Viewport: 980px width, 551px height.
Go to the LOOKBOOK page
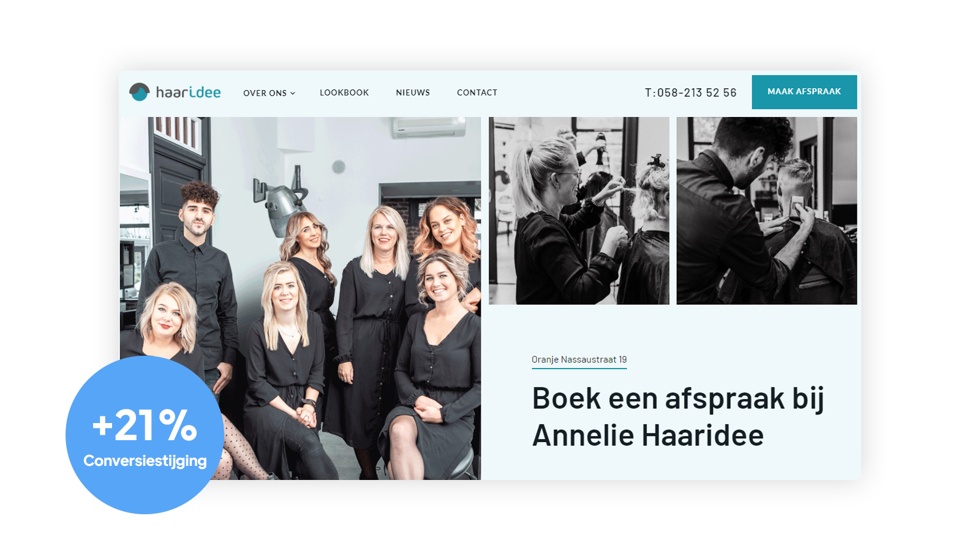tap(344, 92)
